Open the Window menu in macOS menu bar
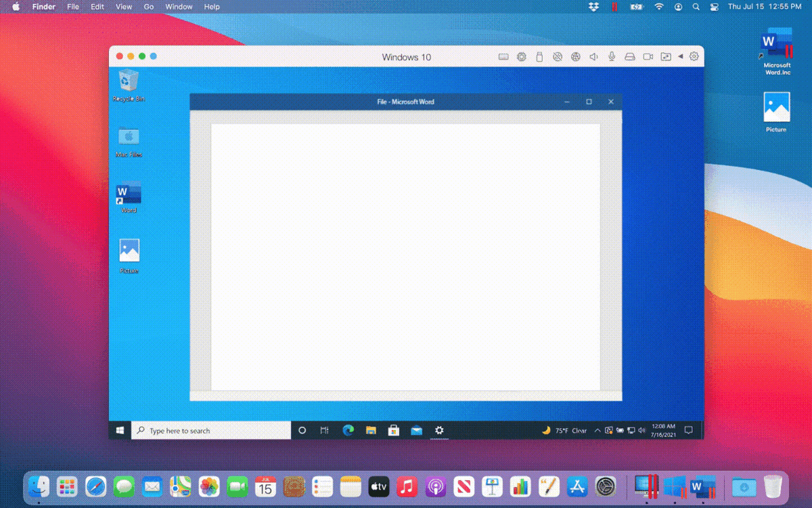The height and width of the screenshot is (508, 812). point(179,7)
